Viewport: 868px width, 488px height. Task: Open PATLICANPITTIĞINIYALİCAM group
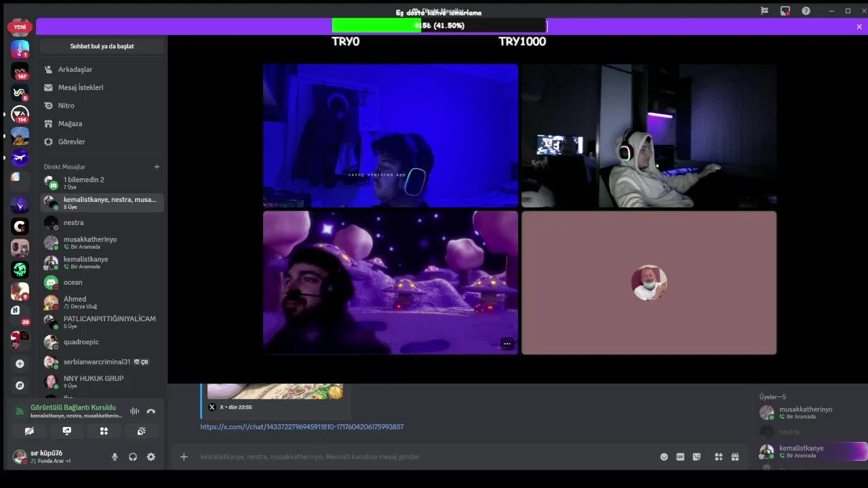pos(102,322)
